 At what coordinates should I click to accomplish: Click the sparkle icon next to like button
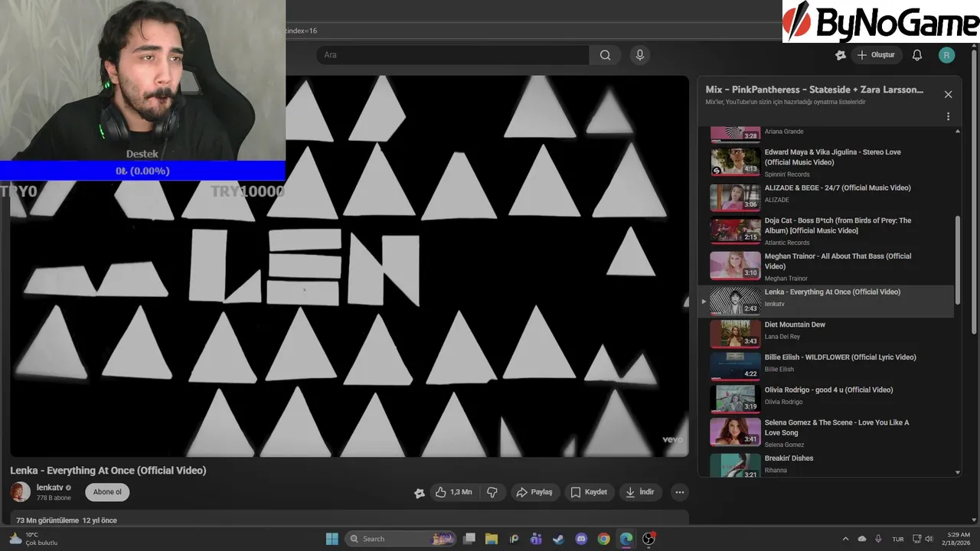pyautogui.click(x=419, y=493)
